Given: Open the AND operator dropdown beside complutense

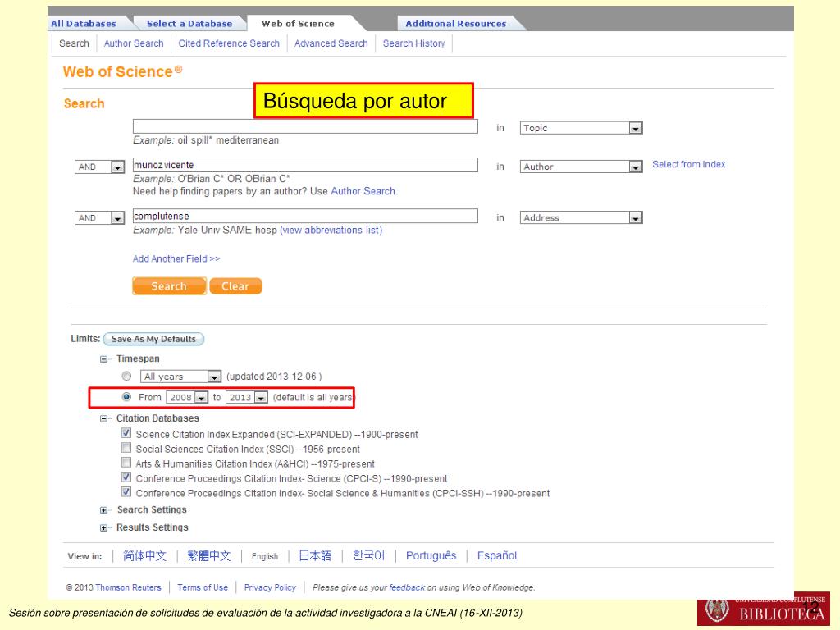Looking at the screenshot, I should click(99, 218).
